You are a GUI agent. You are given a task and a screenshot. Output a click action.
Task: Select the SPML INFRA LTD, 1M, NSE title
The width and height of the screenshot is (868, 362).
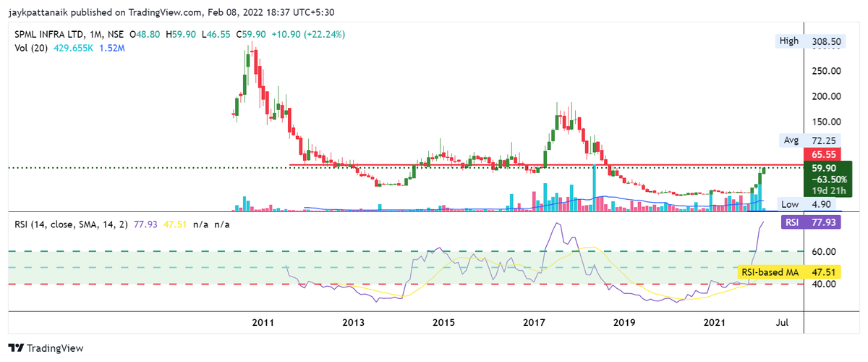pos(69,34)
